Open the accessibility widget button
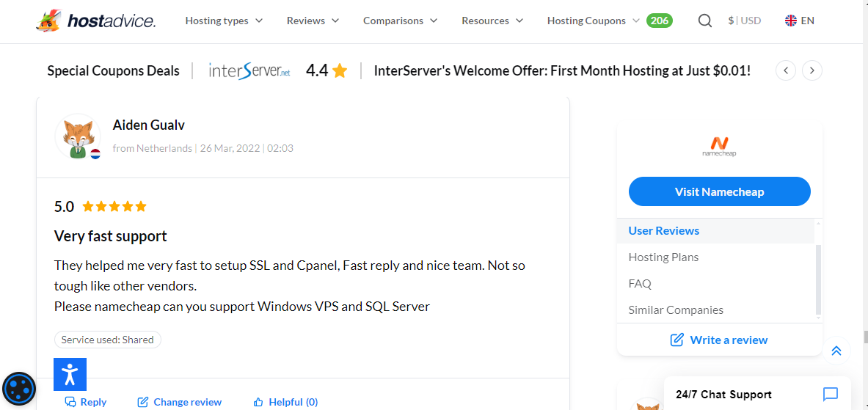 click(x=70, y=375)
